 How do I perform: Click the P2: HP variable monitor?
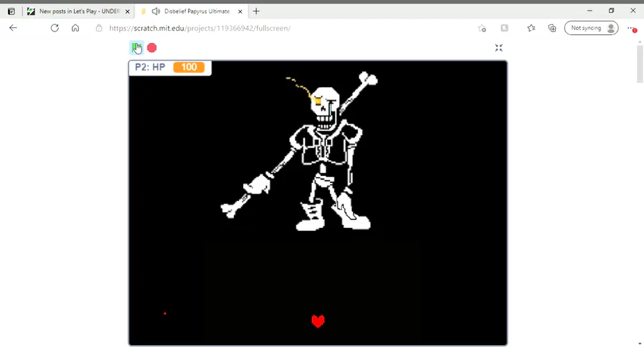point(170,67)
